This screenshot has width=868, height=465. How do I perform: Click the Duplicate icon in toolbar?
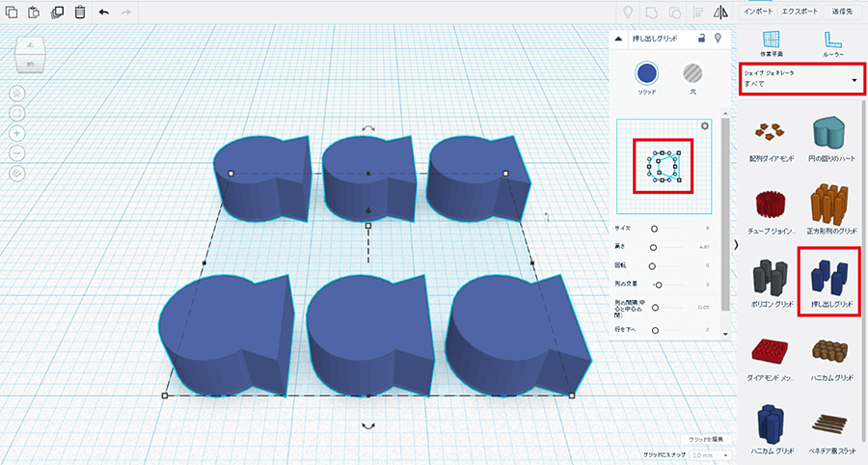(57, 12)
